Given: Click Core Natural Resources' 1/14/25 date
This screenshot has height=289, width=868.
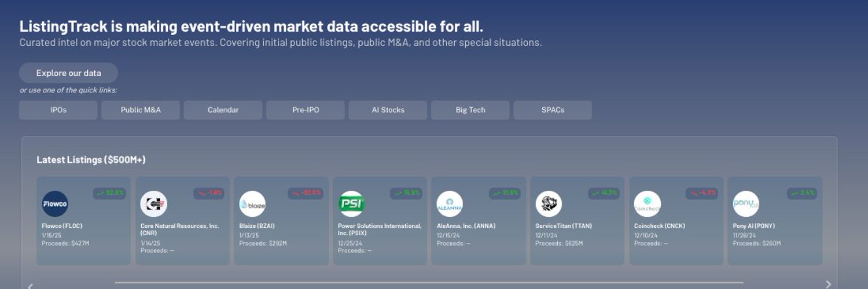Looking at the screenshot, I should pos(150,243).
